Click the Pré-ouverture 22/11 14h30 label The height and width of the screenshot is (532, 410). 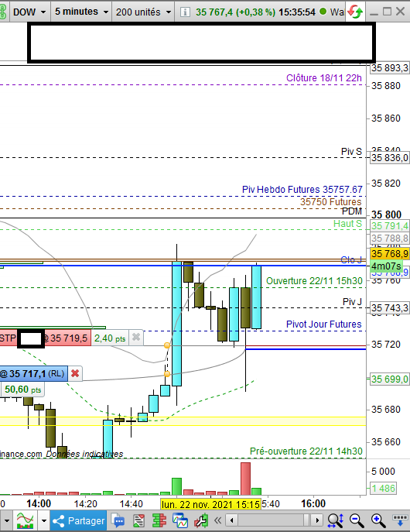coord(306,451)
